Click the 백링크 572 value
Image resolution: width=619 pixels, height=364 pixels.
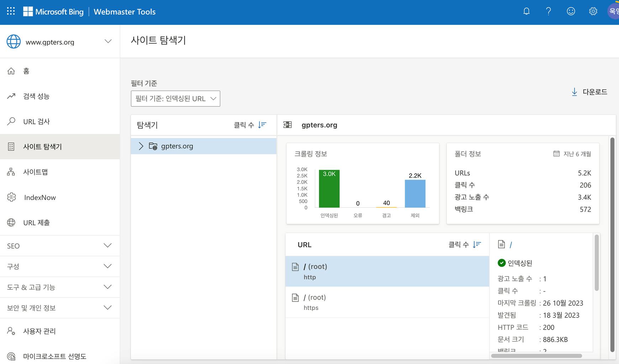pyautogui.click(x=585, y=209)
